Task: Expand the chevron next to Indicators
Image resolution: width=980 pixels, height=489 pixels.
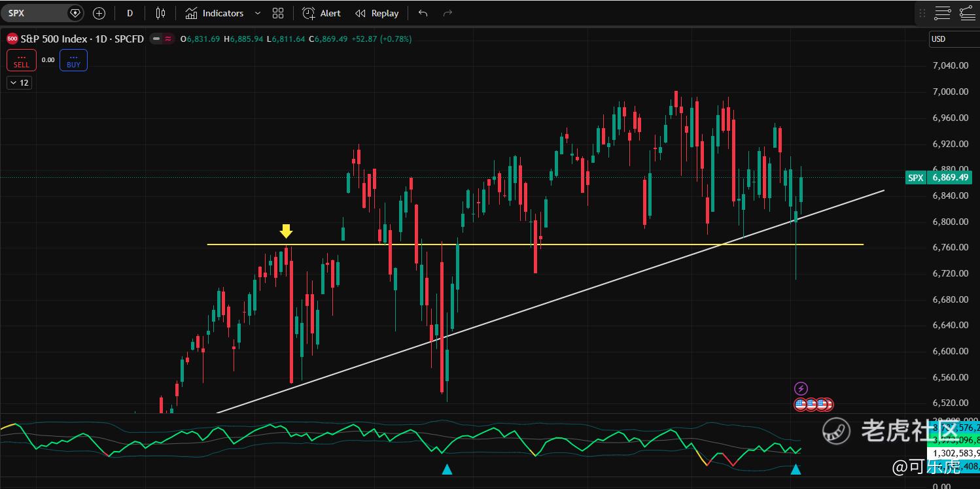Action: pos(257,13)
